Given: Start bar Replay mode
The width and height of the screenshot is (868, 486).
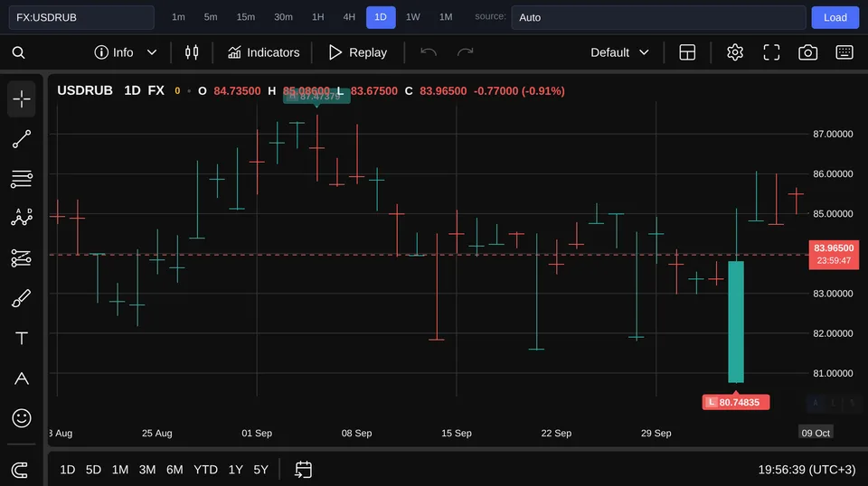Looking at the screenshot, I should point(358,52).
